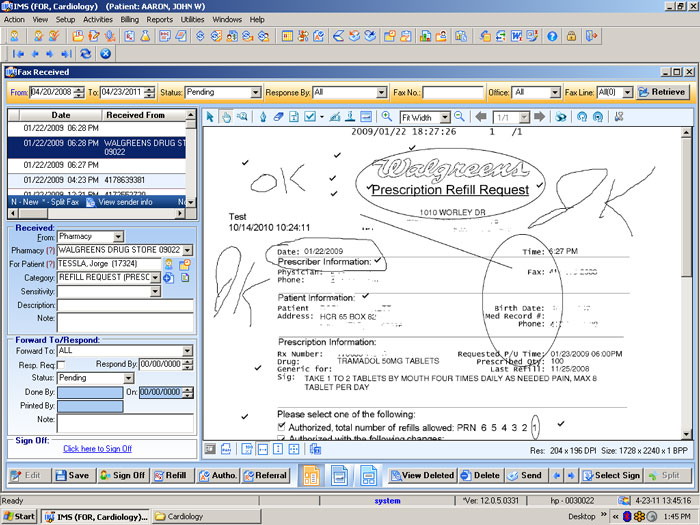Open the Fax Line dropdown
The width and height of the screenshot is (700, 525).
pos(628,92)
